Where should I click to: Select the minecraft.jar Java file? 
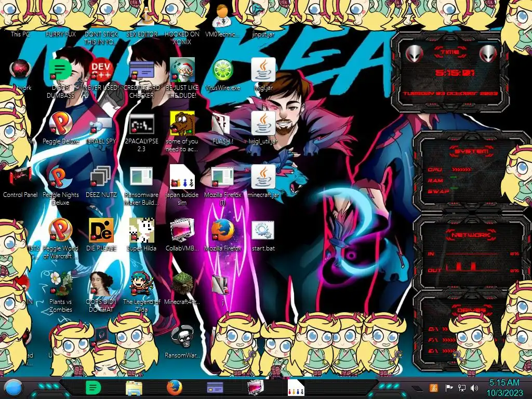[x=263, y=182]
